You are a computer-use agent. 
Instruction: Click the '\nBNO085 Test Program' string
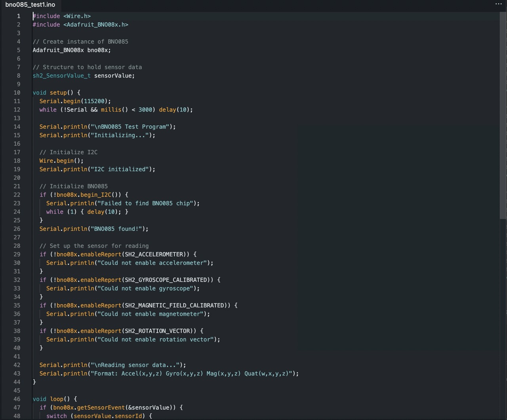[130, 127]
